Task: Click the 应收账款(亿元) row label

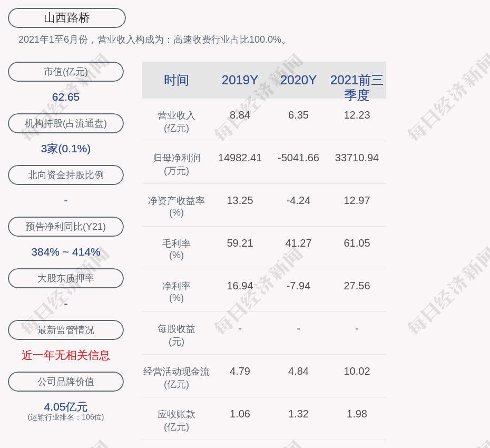Action: coord(177,421)
